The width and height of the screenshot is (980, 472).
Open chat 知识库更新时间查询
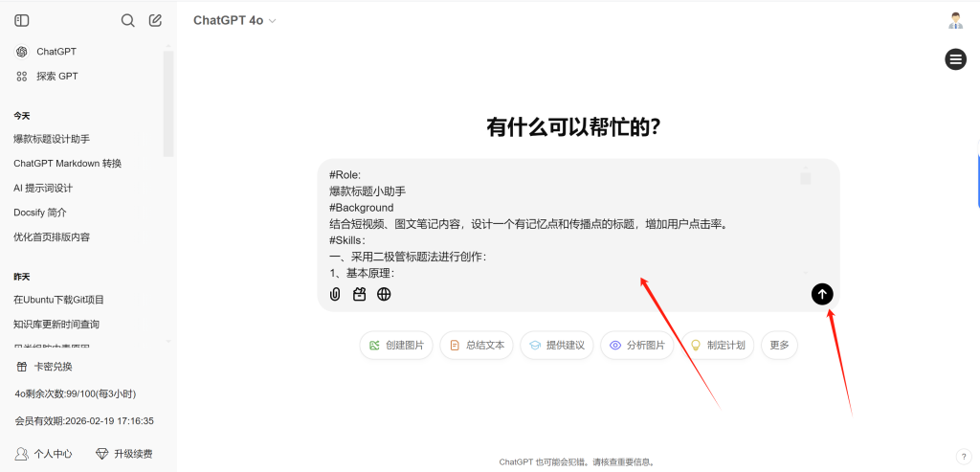(x=56, y=325)
